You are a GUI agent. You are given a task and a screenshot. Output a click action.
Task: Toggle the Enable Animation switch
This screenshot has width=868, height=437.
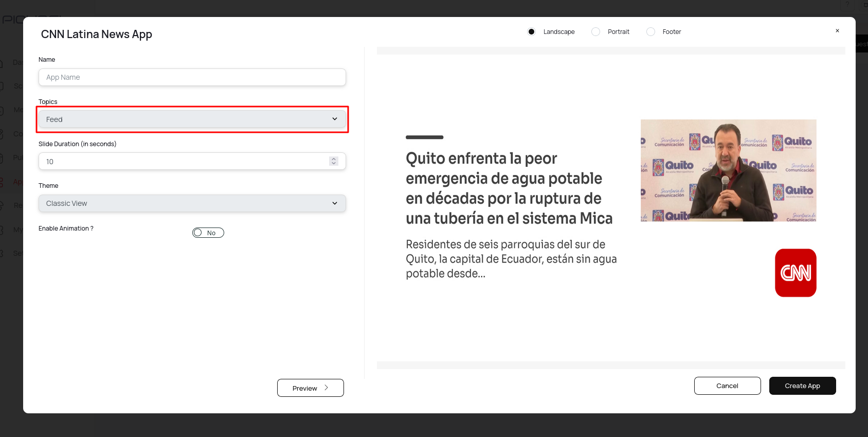click(x=208, y=233)
